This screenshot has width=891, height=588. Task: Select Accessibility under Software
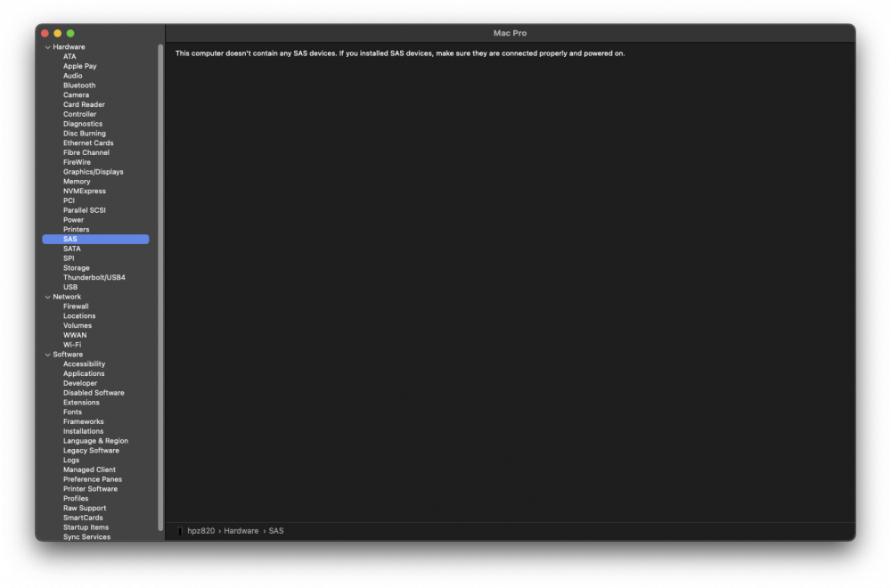[x=84, y=364]
